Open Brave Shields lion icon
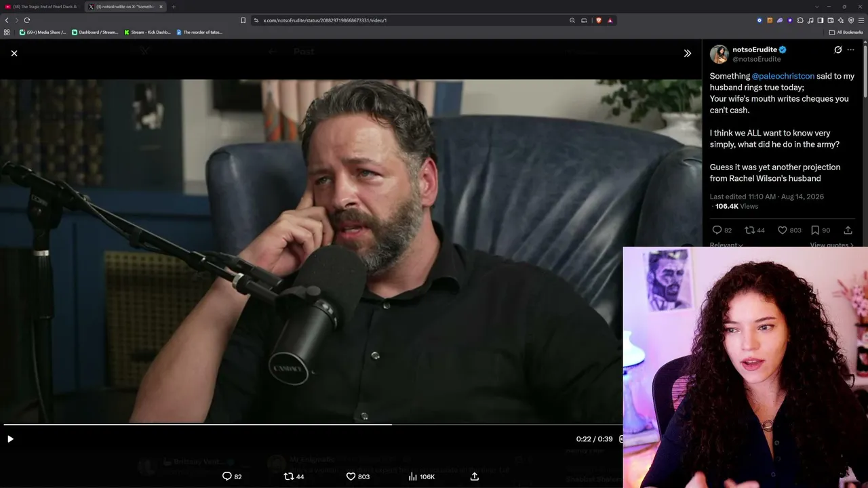Viewport: 868px width, 488px height. (x=598, y=20)
